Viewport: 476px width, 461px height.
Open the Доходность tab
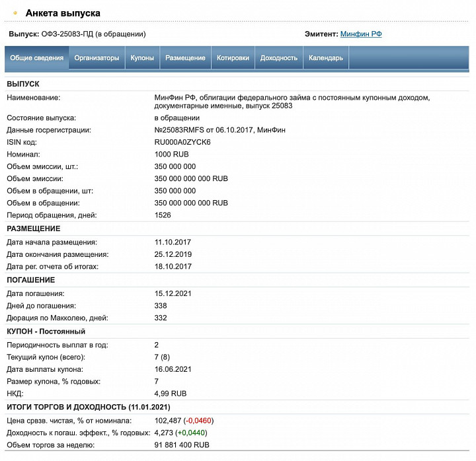point(279,58)
